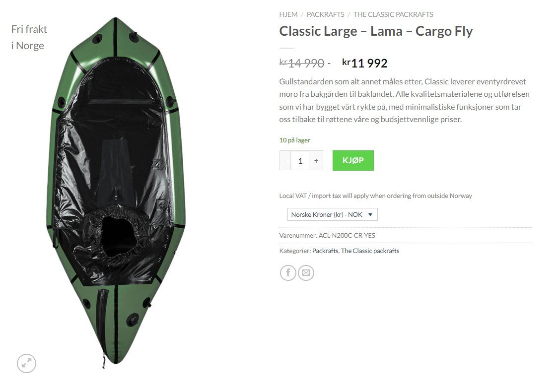
Task: Click the 'Fri frakt i Norge' badge
Action: 29,37
